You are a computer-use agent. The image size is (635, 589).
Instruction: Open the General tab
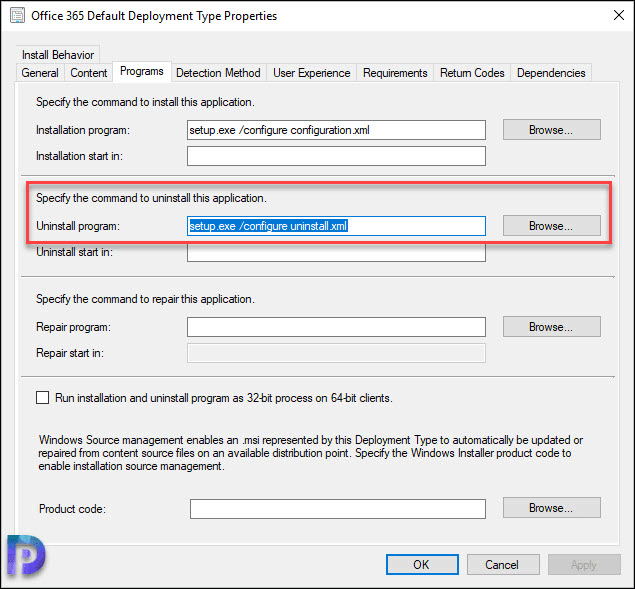point(40,73)
